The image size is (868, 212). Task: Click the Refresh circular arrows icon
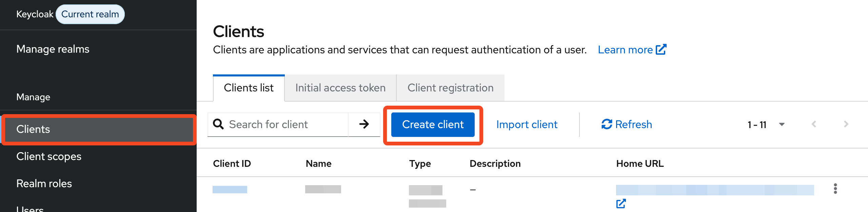[607, 124]
